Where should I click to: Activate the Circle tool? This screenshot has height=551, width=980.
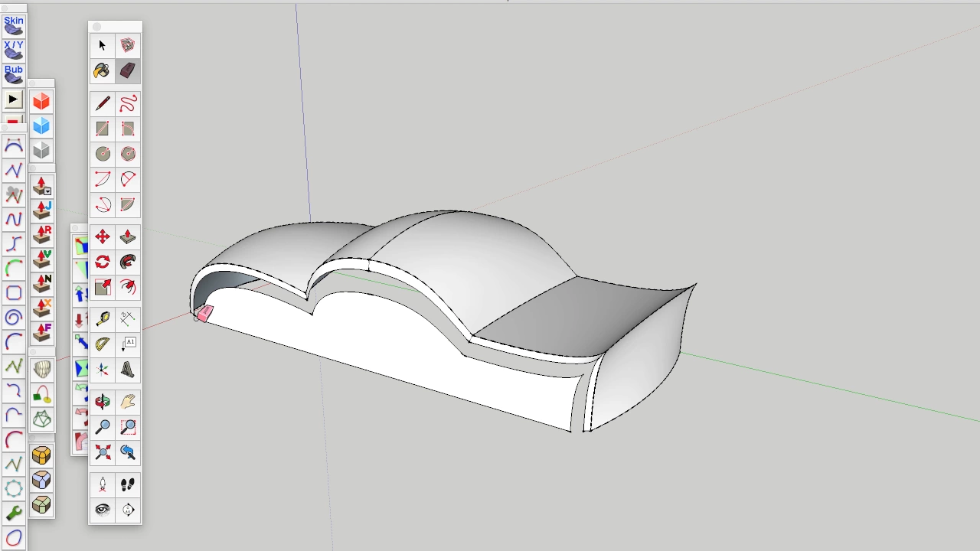(x=103, y=154)
